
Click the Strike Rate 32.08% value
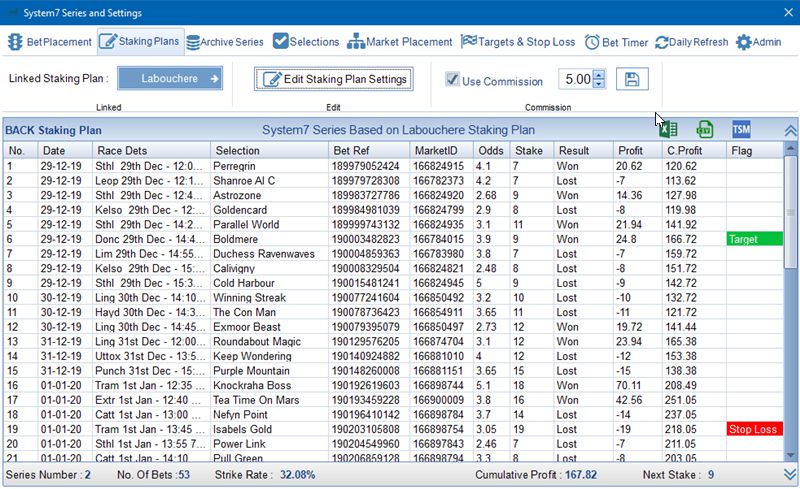tap(297, 475)
